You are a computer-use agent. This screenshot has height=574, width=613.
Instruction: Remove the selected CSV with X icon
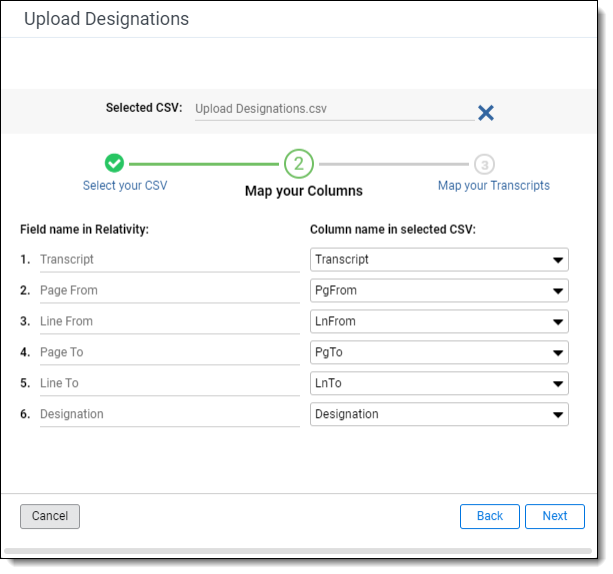[486, 112]
